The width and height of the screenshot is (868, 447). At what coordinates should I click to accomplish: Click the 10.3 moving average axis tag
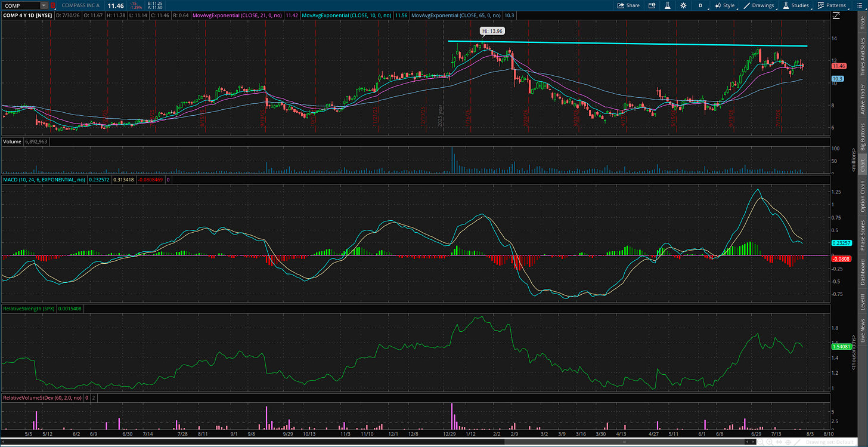point(837,79)
